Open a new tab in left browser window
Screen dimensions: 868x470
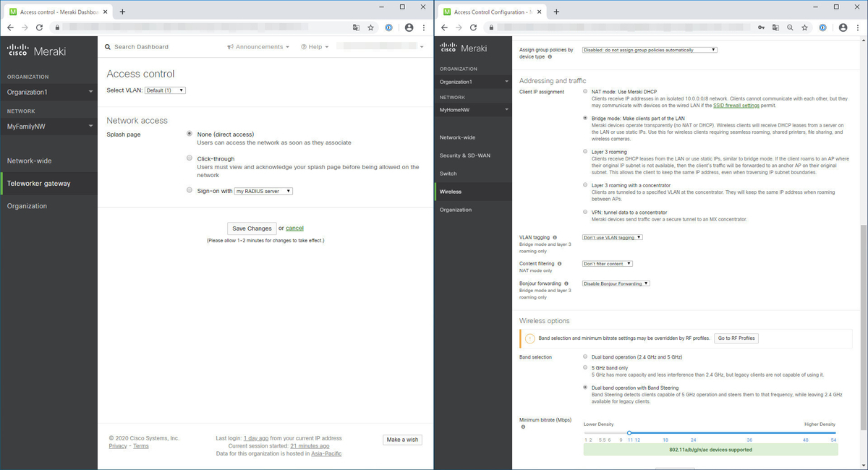point(122,12)
